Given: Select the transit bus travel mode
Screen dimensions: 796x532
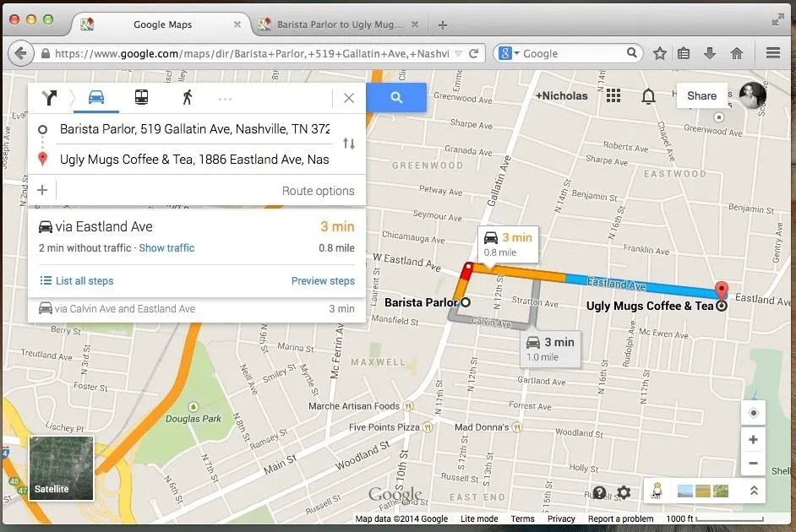Looking at the screenshot, I should [x=141, y=96].
